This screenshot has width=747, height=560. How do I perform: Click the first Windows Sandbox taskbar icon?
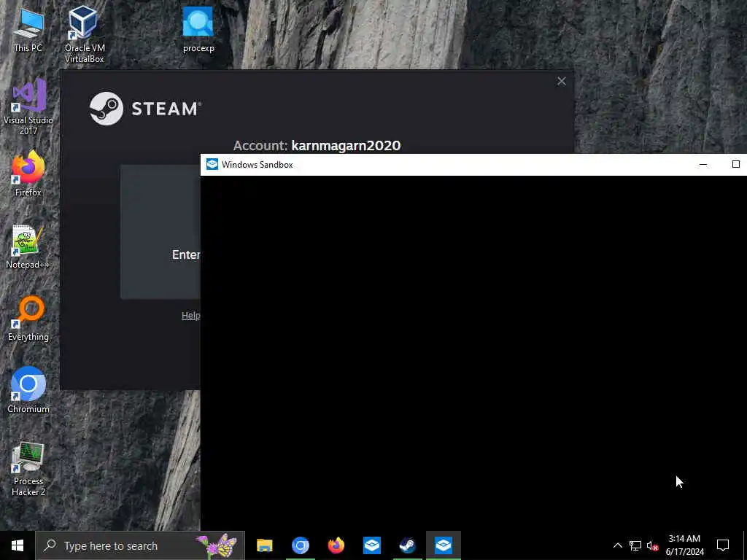tap(371, 545)
